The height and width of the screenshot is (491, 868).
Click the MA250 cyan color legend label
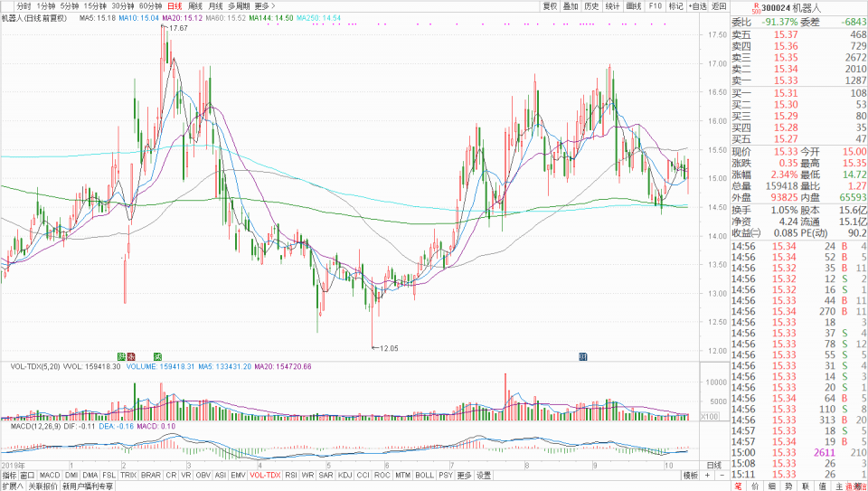[x=317, y=18]
